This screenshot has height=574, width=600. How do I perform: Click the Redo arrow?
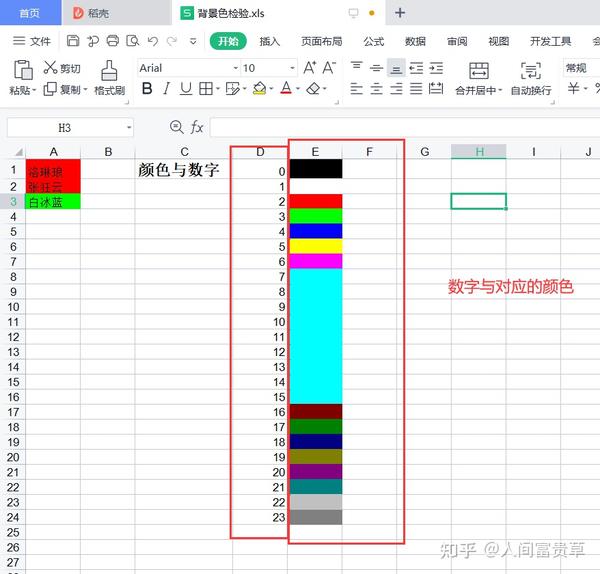pos(172,41)
